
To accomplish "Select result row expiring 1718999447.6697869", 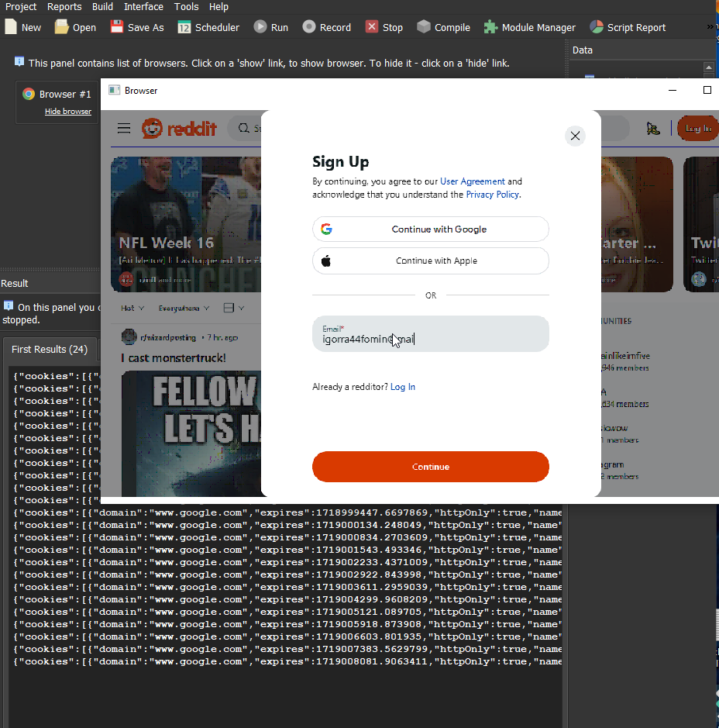I will coord(287,512).
